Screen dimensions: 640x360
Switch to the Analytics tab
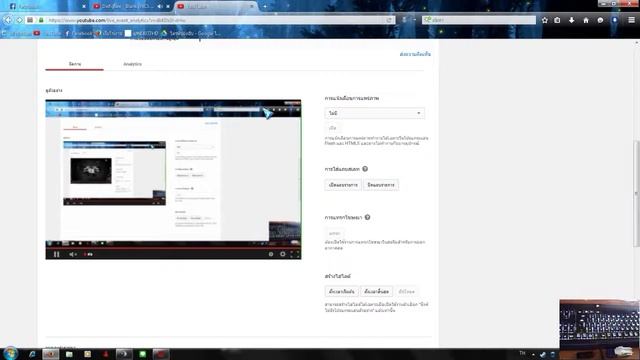(x=132, y=64)
